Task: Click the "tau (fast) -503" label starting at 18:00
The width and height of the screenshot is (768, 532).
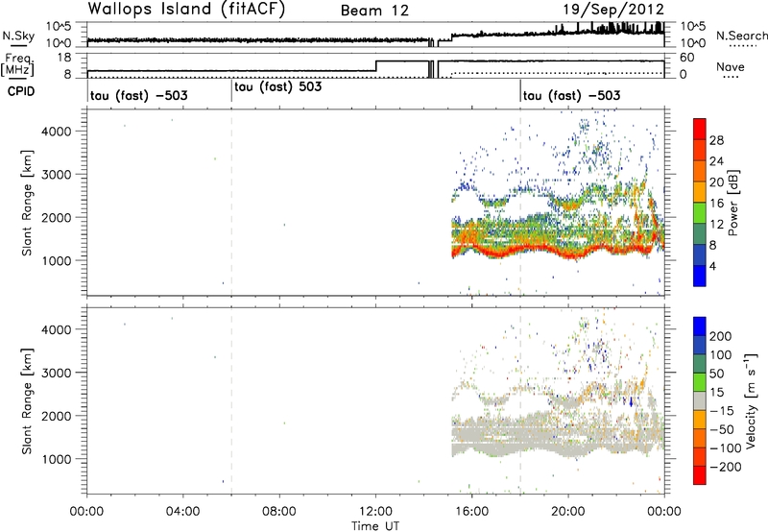Action: [x=571, y=95]
